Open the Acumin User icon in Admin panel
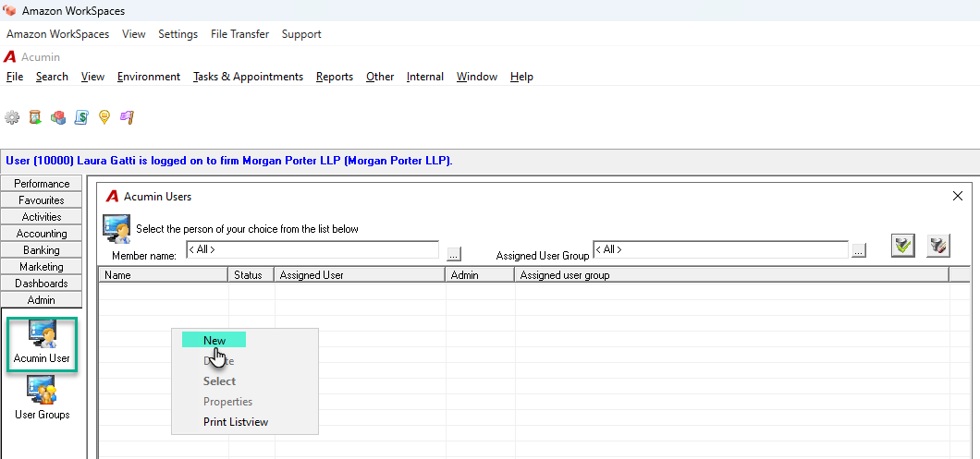The width and height of the screenshot is (980, 459). click(42, 343)
